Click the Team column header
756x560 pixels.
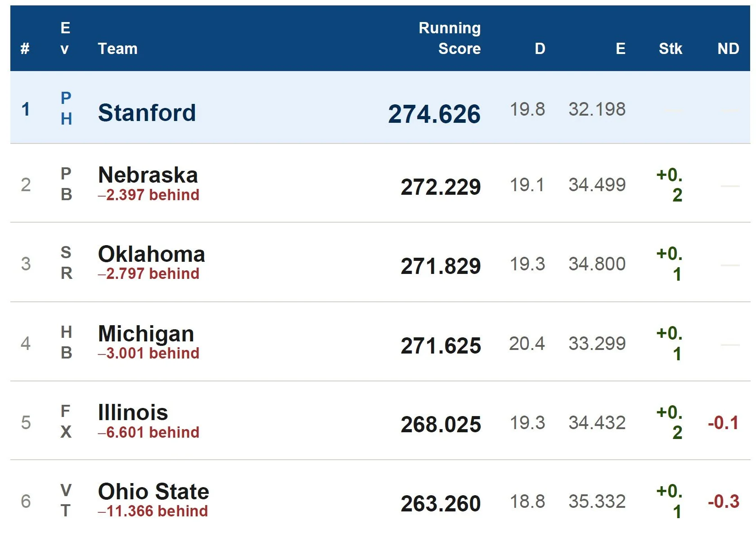pyautogui.click(x=117, y=49)
